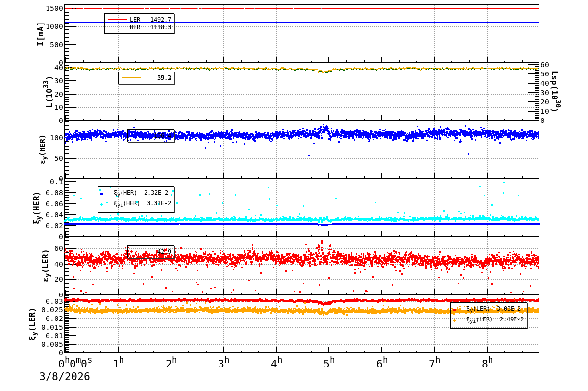This screenshot has height=391, width=588.
Task: Click the HER 1118.3 legend entry
Action: pyautogui.click(x=139, y=27)
